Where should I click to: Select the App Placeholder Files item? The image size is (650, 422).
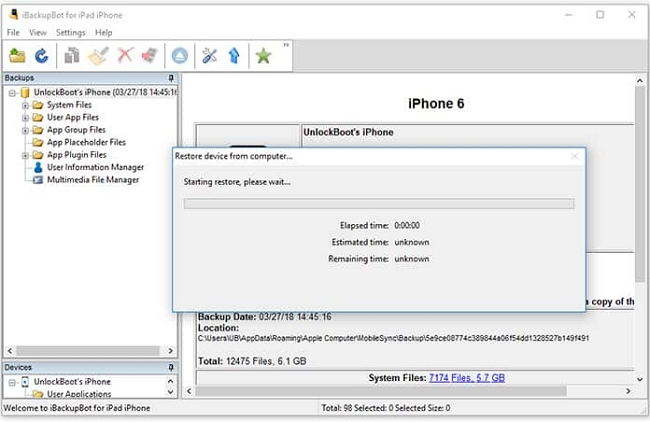[86, 142]
